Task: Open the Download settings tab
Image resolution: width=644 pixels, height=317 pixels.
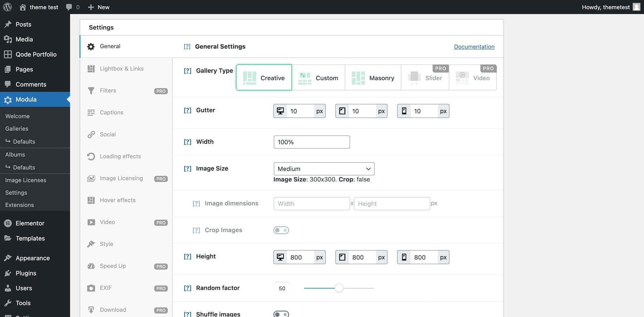Action: coord(126,310)
